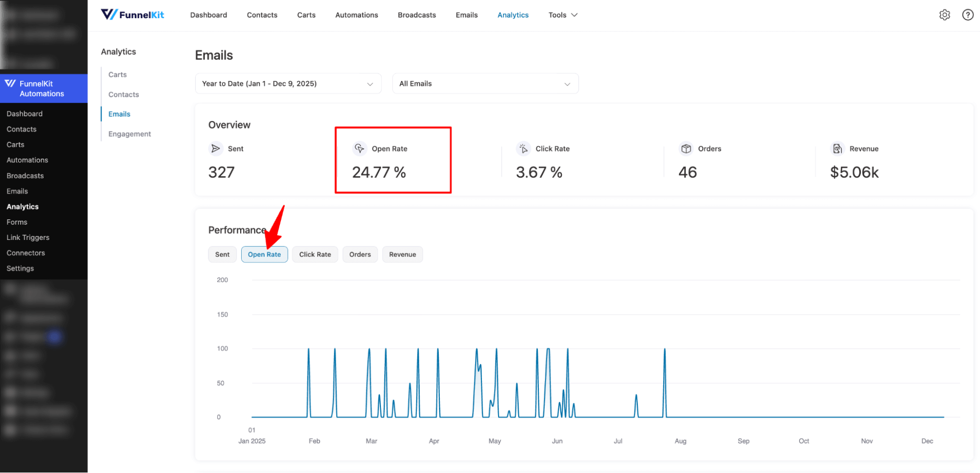Screen dimensions: 980x473
Task: Open Link Triggers in the sidebar
Action: [27, 237]
